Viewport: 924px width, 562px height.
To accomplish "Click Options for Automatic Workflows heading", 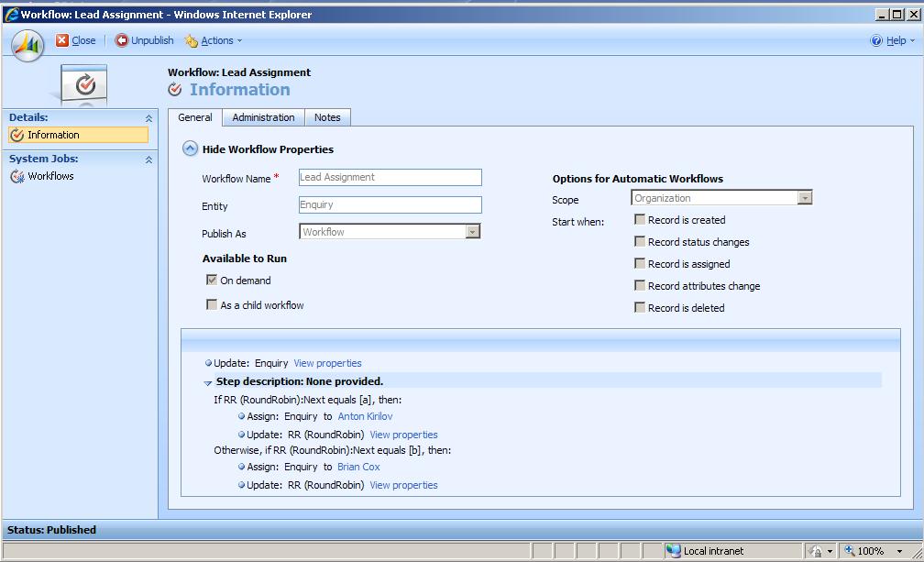I will point(638,179).
